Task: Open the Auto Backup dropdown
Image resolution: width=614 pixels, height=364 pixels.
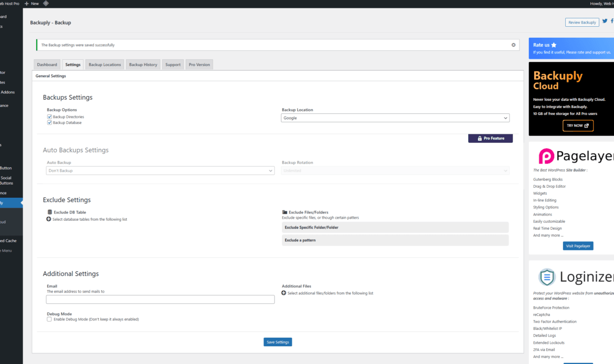Action: (x=160, y=170)
